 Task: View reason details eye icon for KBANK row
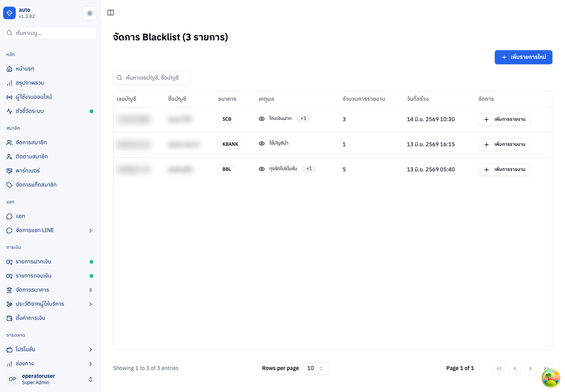(x=262, y=143)
